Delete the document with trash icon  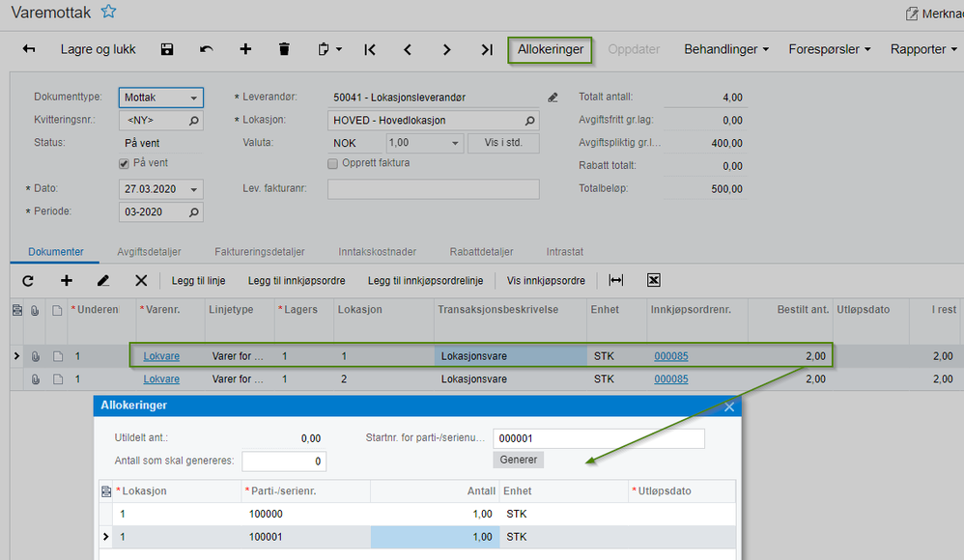(284, 49)
